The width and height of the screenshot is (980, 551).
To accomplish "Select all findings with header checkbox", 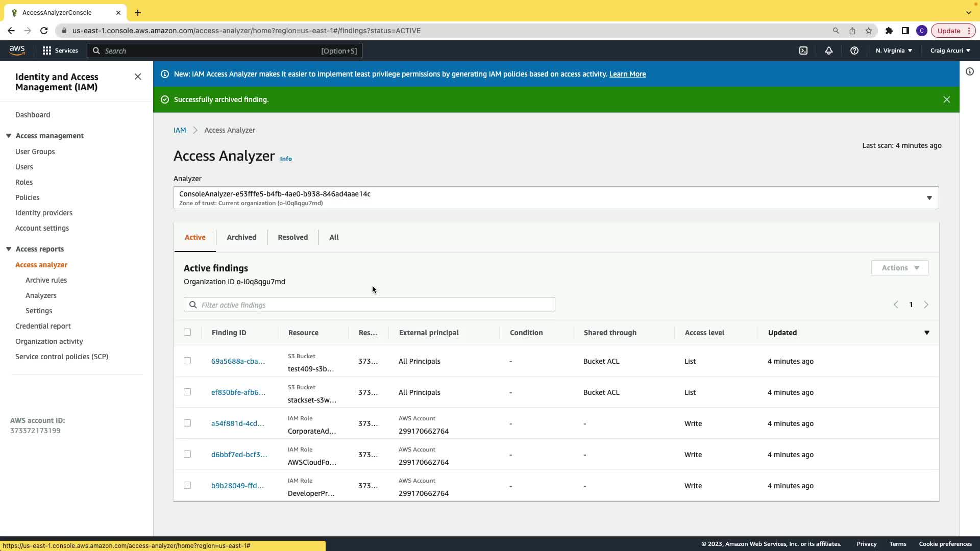I will click(187, 332).
